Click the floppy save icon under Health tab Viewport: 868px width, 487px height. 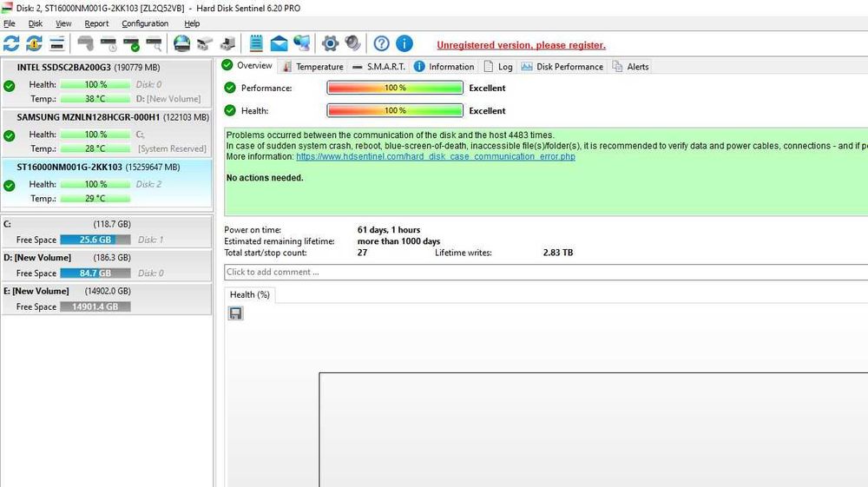click(235, 313)
